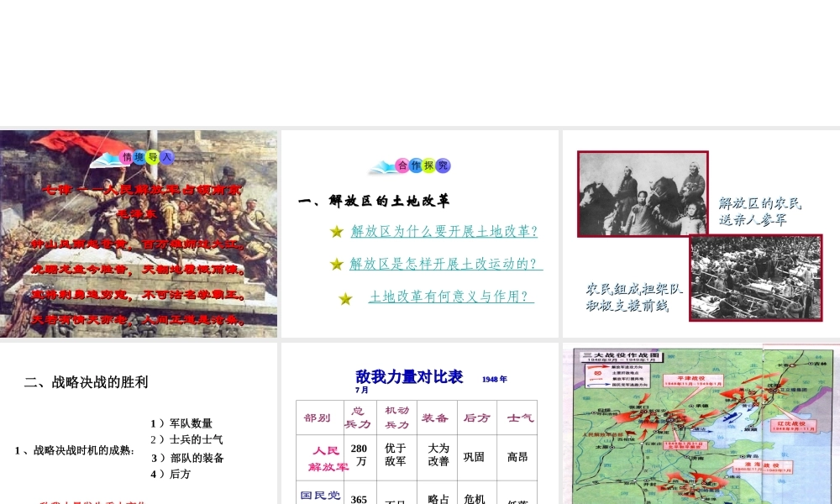Click poem title 七律——人民解放军占领南京
The width and height of the screenshot is (840, 504).
point(142,190)
